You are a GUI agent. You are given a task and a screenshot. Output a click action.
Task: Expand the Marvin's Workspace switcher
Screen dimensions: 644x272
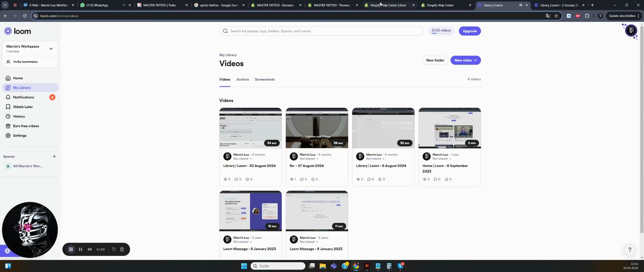pos(51,48)
